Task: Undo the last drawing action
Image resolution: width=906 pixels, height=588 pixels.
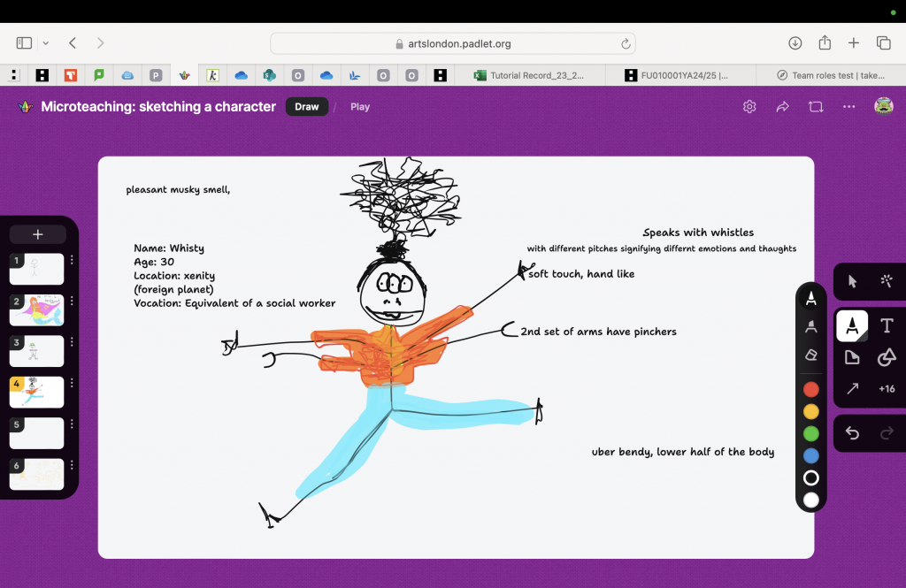Action: click(852, 433)
